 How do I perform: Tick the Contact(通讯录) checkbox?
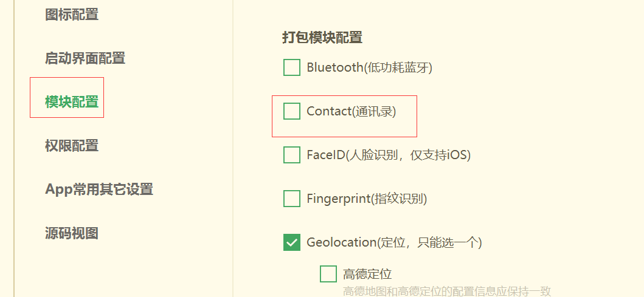292,111
